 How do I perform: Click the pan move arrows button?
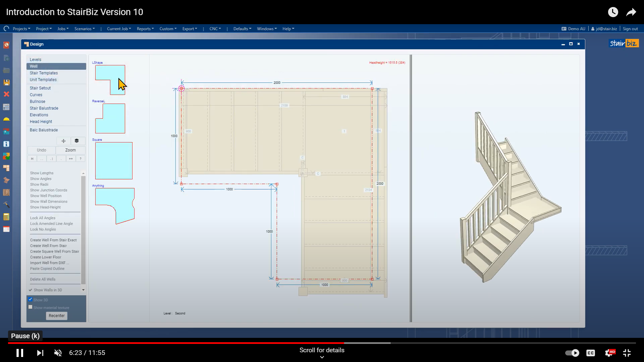point(63,141)
